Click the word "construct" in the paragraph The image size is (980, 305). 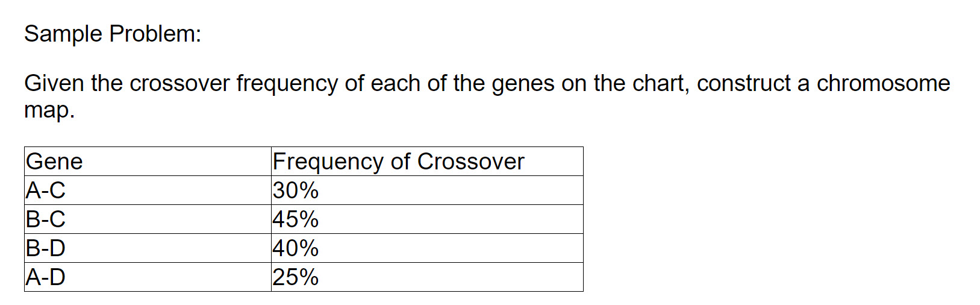tap(743, 83)
